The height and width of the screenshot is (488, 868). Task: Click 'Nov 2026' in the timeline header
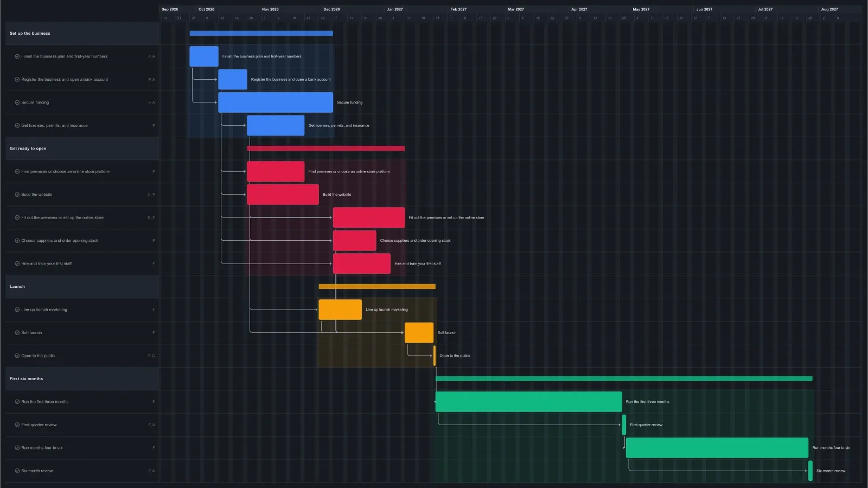point(270,9)
